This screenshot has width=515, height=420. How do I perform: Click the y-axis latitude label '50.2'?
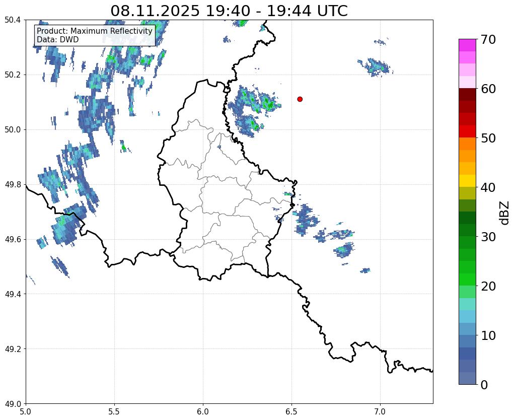pos(13,75)
